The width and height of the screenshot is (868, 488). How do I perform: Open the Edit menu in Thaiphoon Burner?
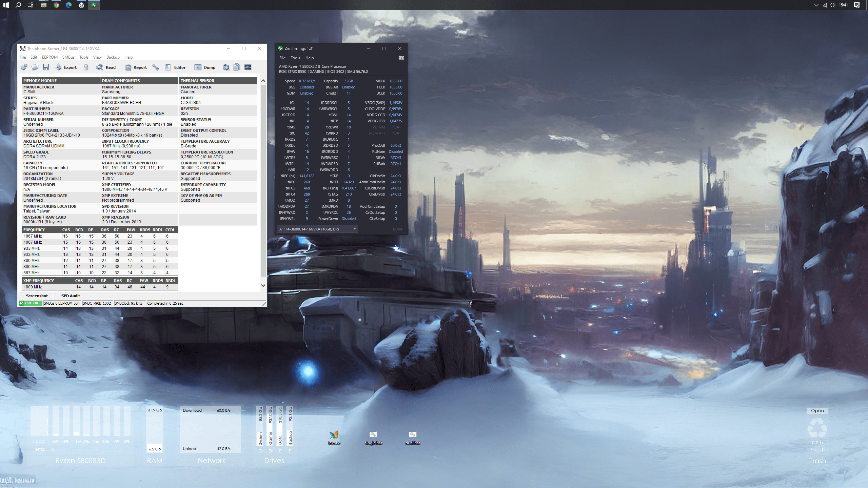pyautogui.click(x=34, y=57)
